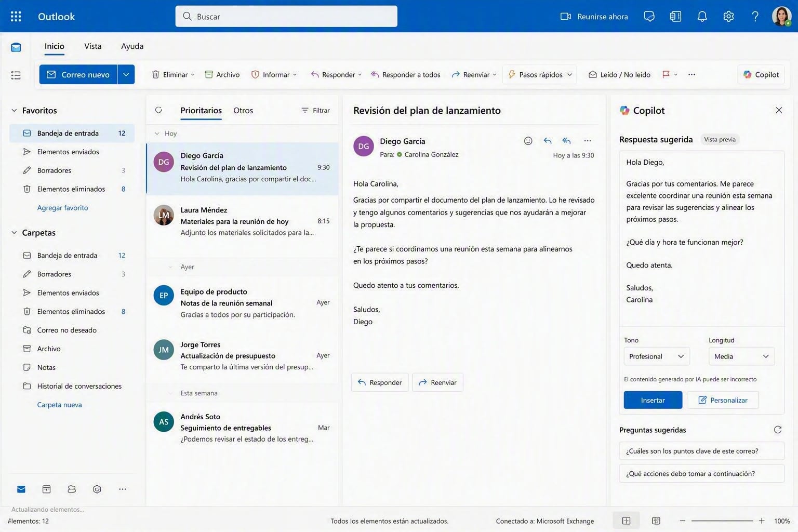Click the message list select-all circle icon
The height and width of the screenshot is (532, 798).
(x=158, y=110)
